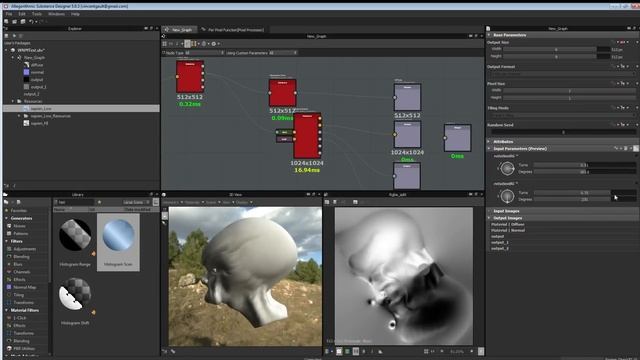Select the red node showing 0.32ms

[x=190, y=77]
